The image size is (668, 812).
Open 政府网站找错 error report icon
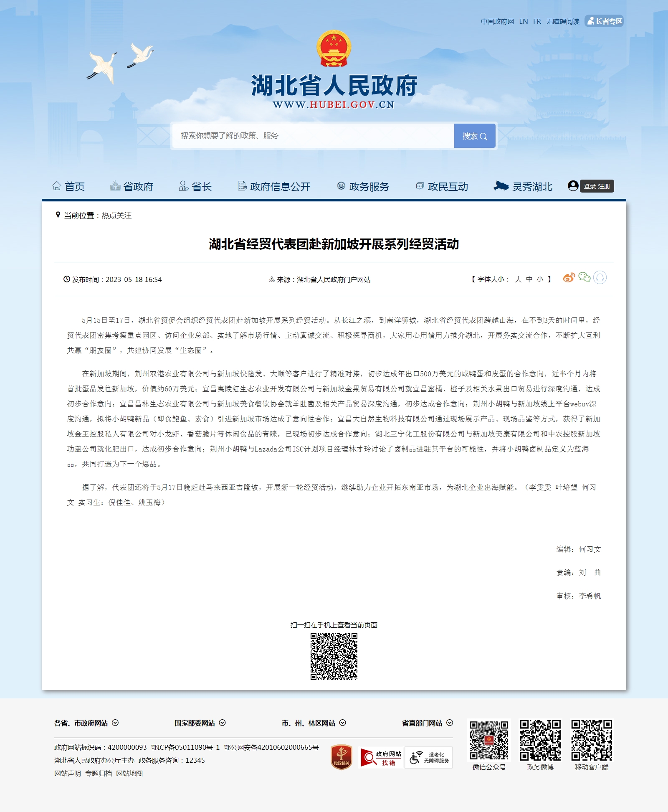point(381,758)
